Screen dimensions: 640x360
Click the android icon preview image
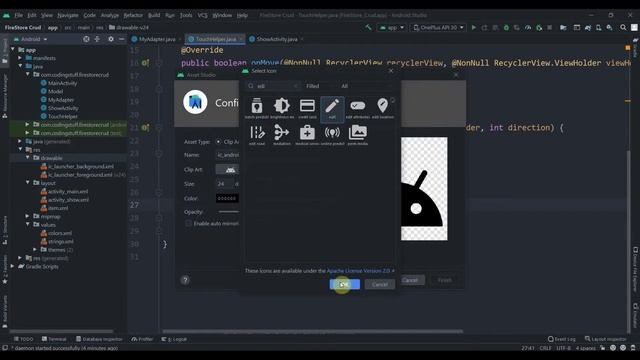coord(424,189)
